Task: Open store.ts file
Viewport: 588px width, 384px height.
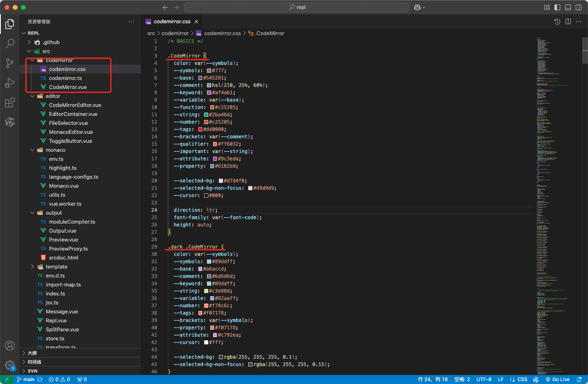Action: [x=55, y=338]
